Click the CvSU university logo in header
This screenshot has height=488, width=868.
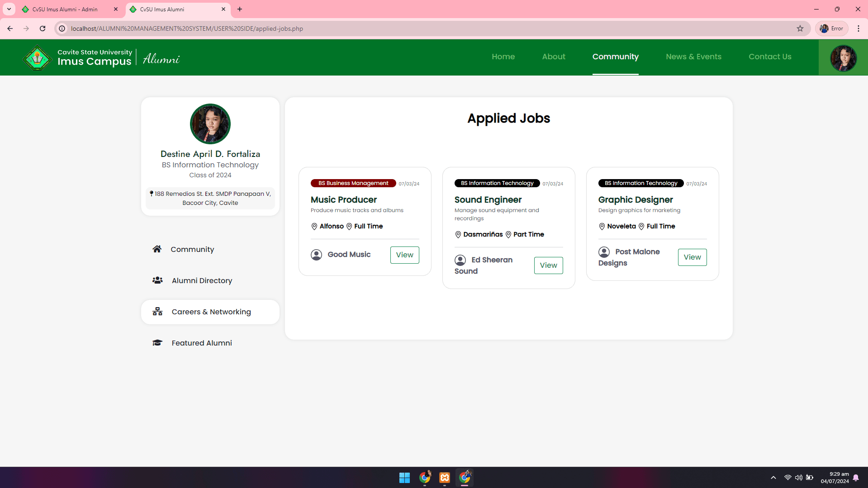pos(37,57)
